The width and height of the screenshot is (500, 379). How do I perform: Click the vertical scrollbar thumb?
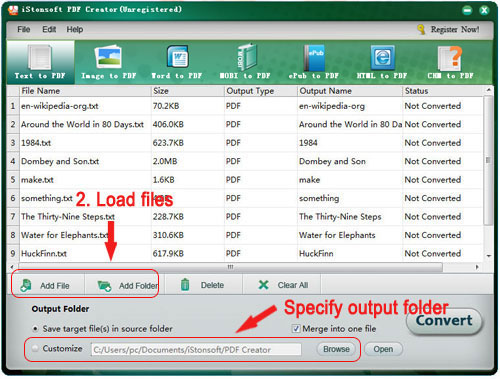coord(488,161)
